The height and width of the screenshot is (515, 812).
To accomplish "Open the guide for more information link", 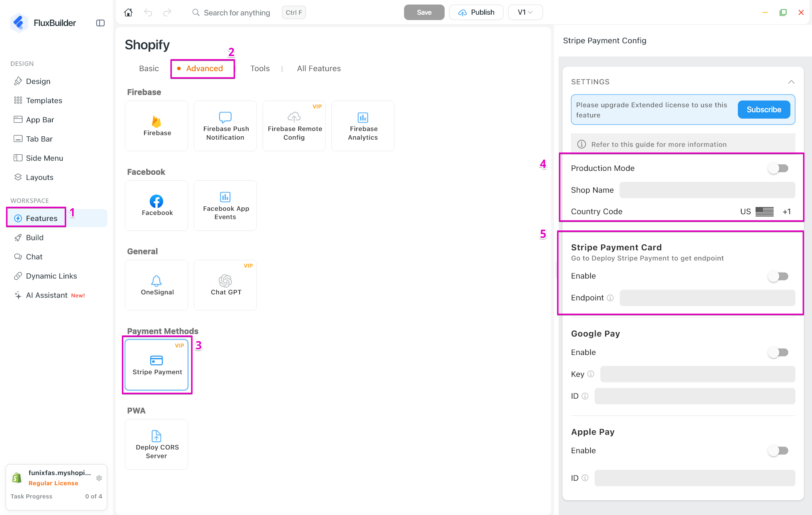I will pyautogui.click(x=659, y=145).
